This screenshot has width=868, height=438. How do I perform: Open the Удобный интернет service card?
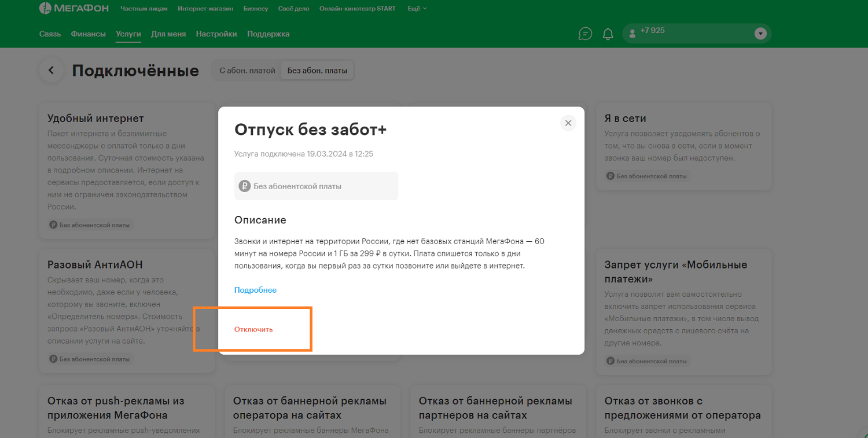[x=127, y=171]
